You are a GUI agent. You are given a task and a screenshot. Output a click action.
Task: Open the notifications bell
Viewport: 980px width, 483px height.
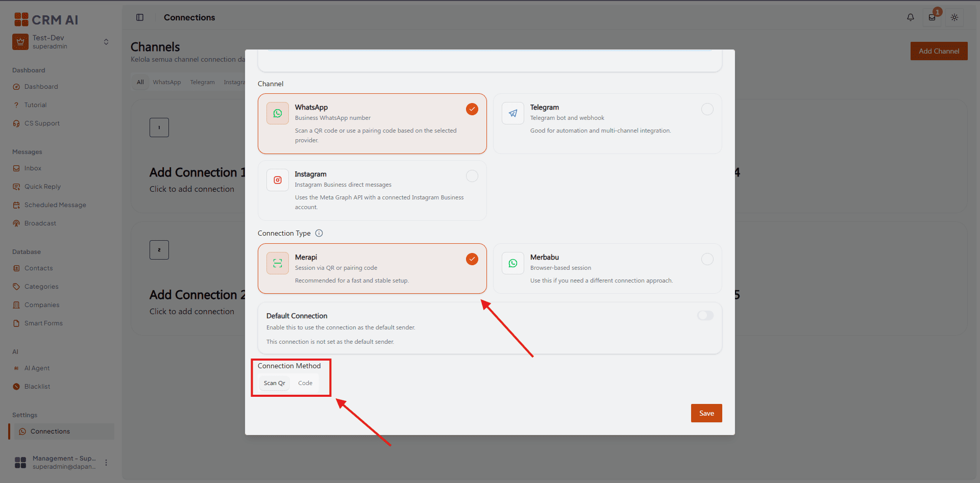tap(911, 17)
